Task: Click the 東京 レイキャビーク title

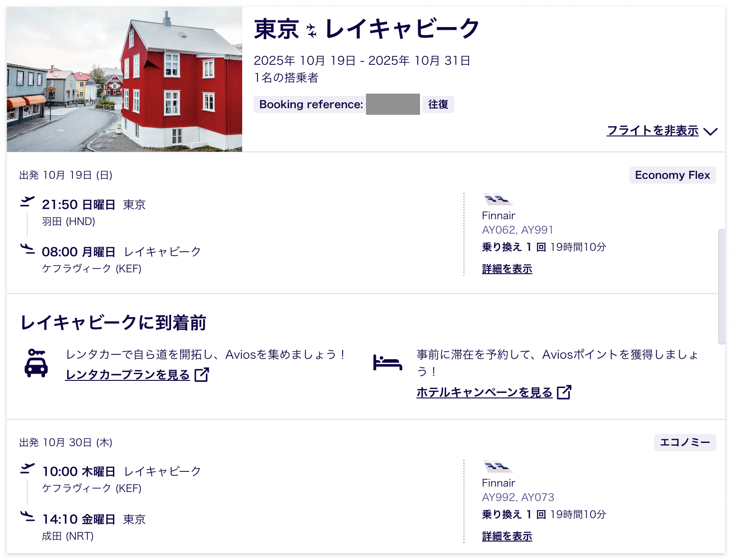Action: click(367, 29)
